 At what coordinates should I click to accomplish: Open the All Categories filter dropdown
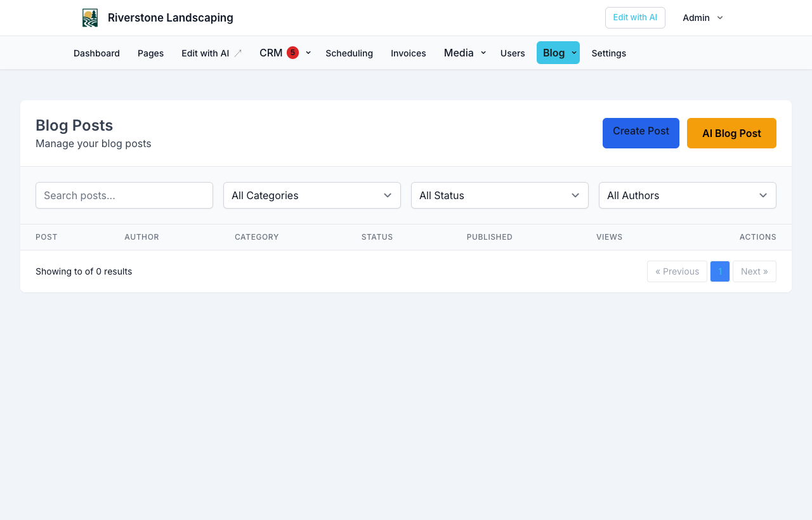click(312, 195)
